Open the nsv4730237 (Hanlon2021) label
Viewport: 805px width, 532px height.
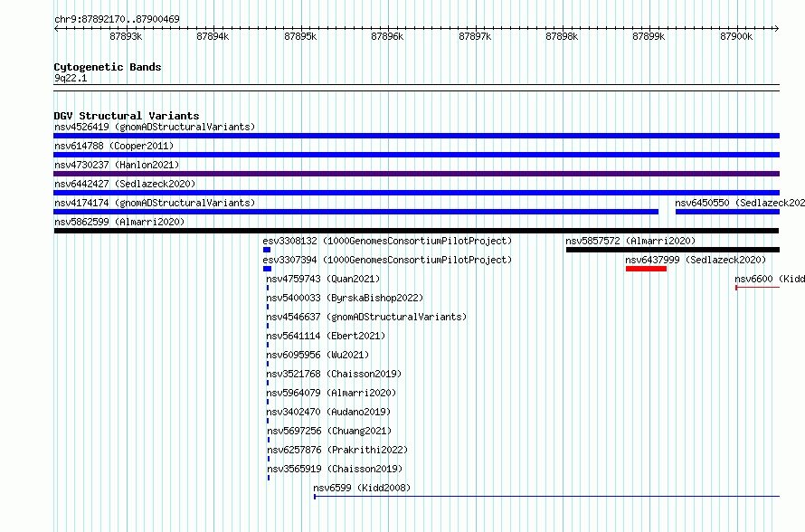coord(117,165)
